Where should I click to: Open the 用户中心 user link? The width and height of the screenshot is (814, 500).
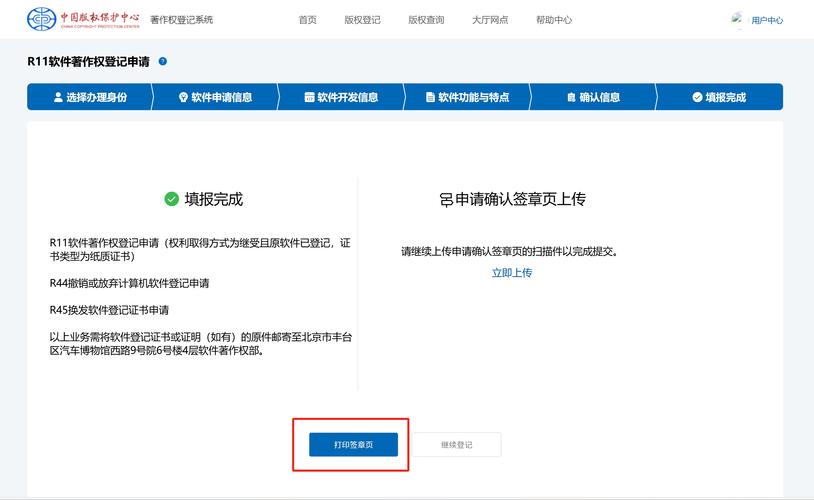(x=767, y=20)
